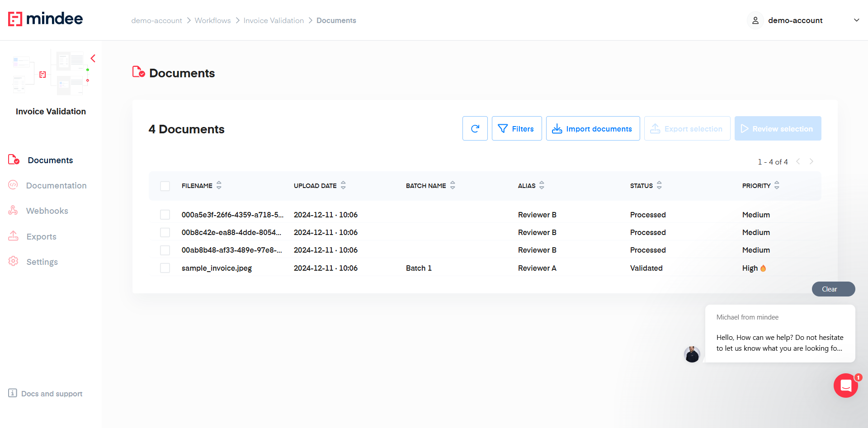The height and width of the screenshot is (428, 868).
Task: Click the refresh documents icon button
Action: 475,129
